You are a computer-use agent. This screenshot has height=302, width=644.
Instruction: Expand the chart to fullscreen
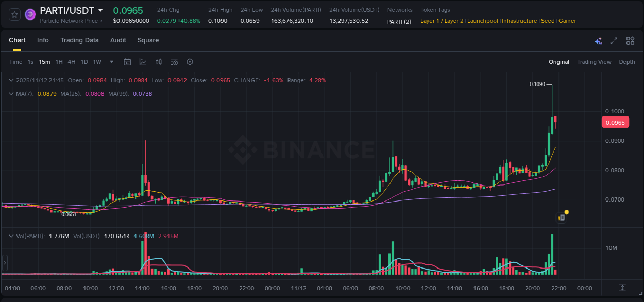613,40
